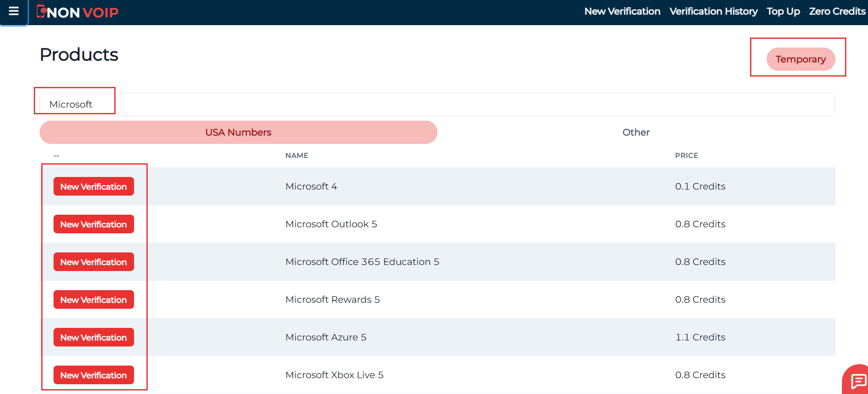Start New Verification for Microsoft Xbox Live 5
The image size is (868, 394).
click(94, 375)
